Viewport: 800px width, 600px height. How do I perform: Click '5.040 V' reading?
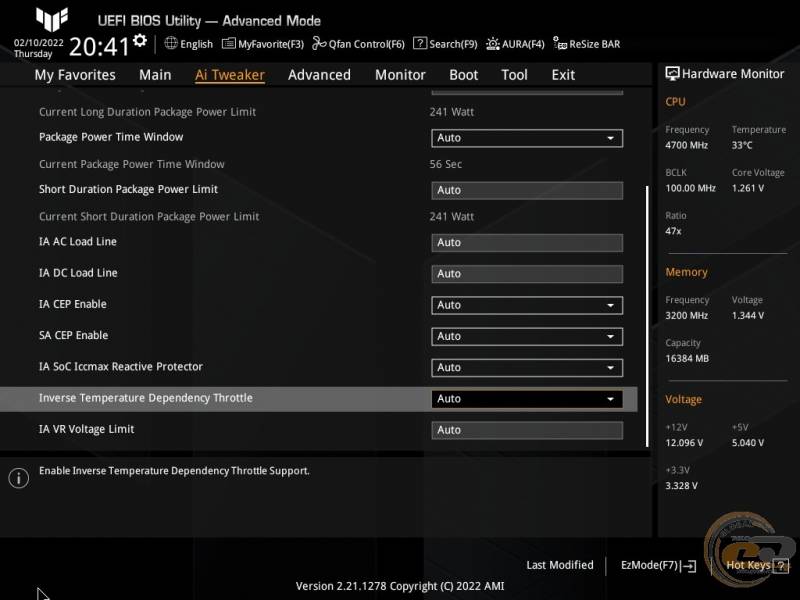click(747, 443)
